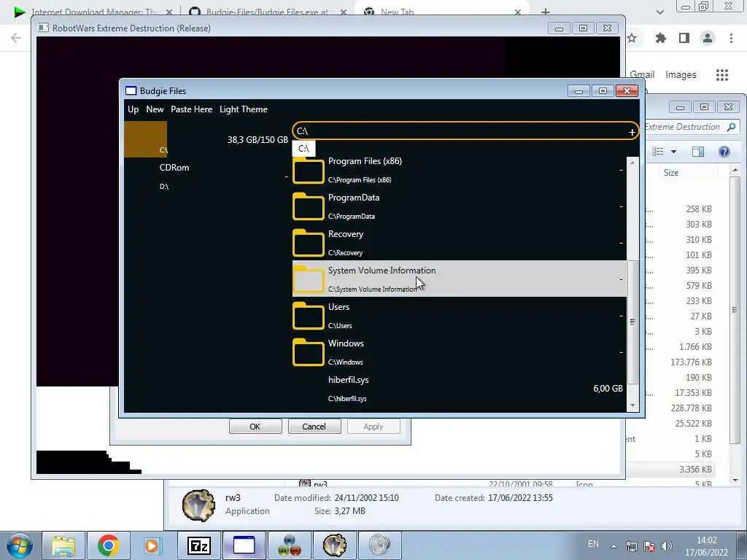Image resolution: width=747 pixels, height=560 pixels.
Task: Open the Program Files (x86) folder icon
Action: (309, 170)
